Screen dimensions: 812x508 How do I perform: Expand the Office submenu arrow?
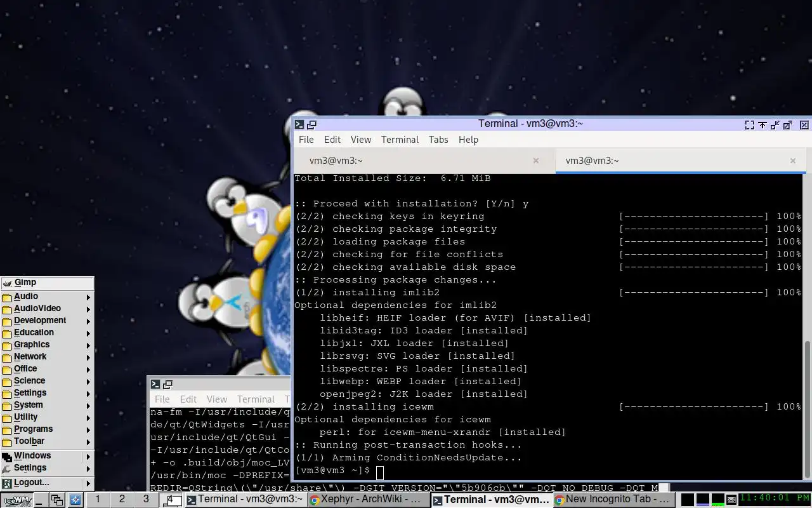point(88,370)
